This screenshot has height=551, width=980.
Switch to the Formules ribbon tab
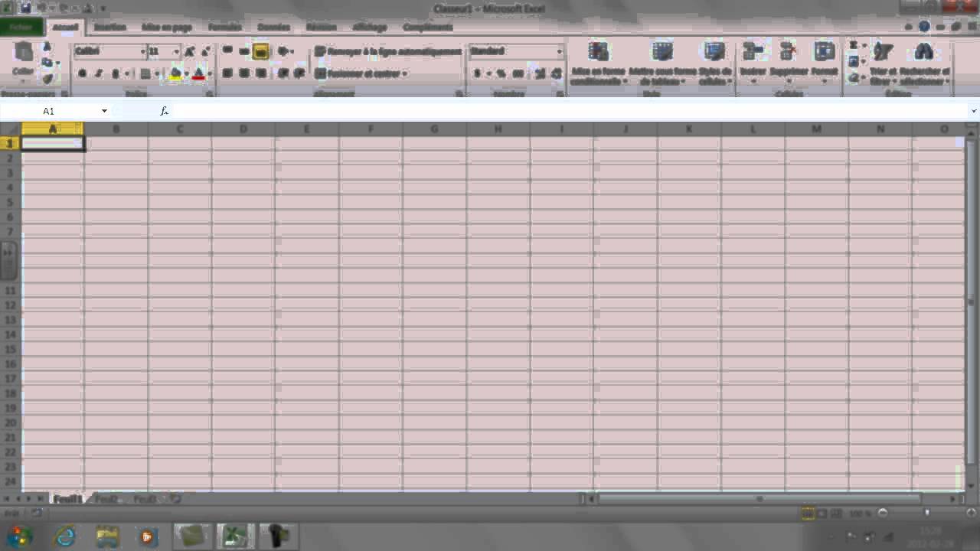click(x=224, y=27)
